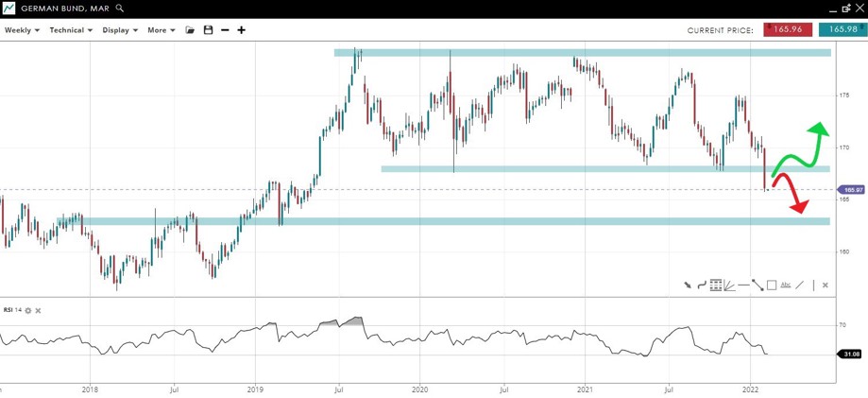The height and width of the screenshot is (398, 868).
Task: Select the fan lines drawing tool
Action: [730, 285]
